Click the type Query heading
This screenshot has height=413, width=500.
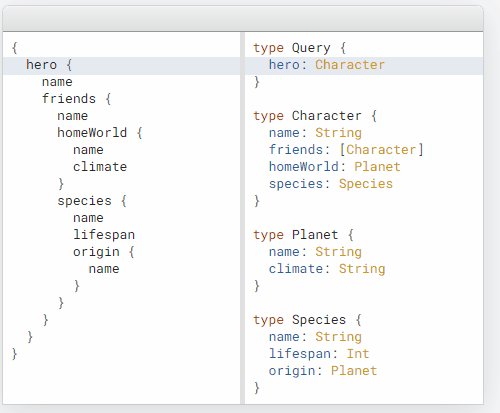(292, 48)
